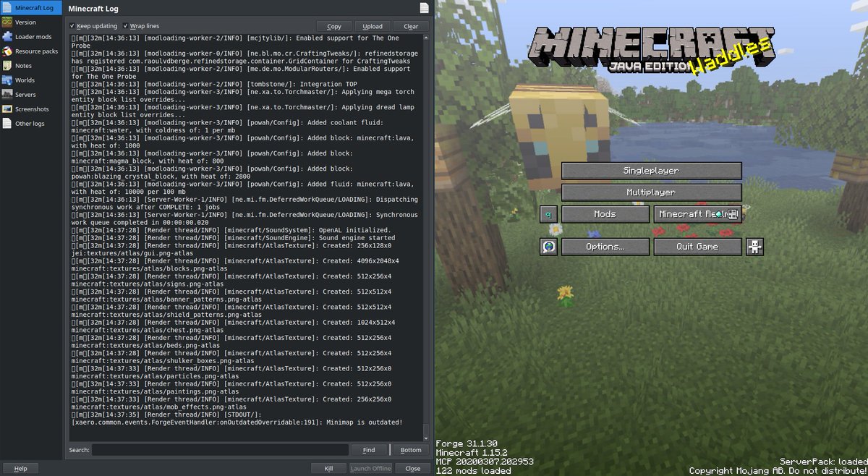This screenshot has width=868, height=476.
Task: Start Singleplayer in Minecraft
Action: (x=652, y=171)
